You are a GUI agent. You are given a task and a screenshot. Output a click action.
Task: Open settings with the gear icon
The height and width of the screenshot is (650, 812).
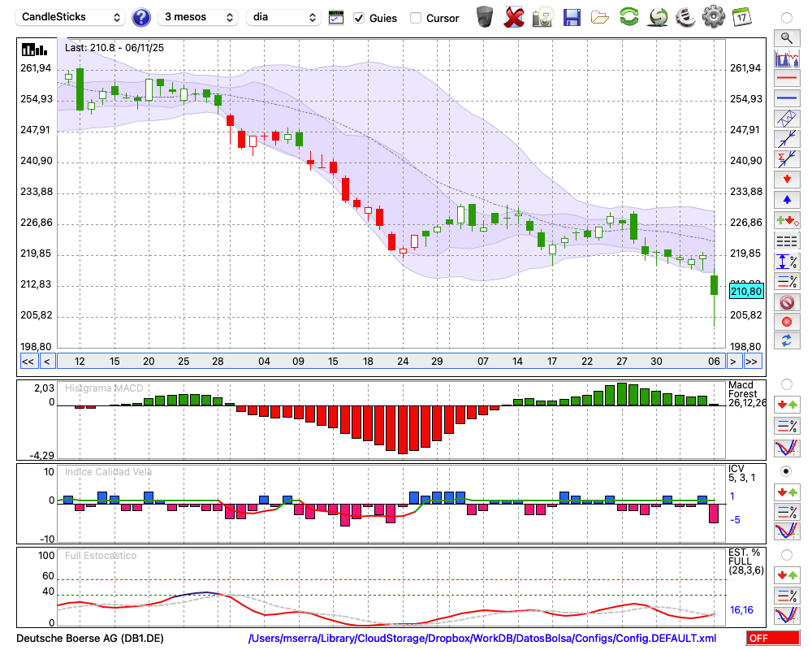click(713, 16)
